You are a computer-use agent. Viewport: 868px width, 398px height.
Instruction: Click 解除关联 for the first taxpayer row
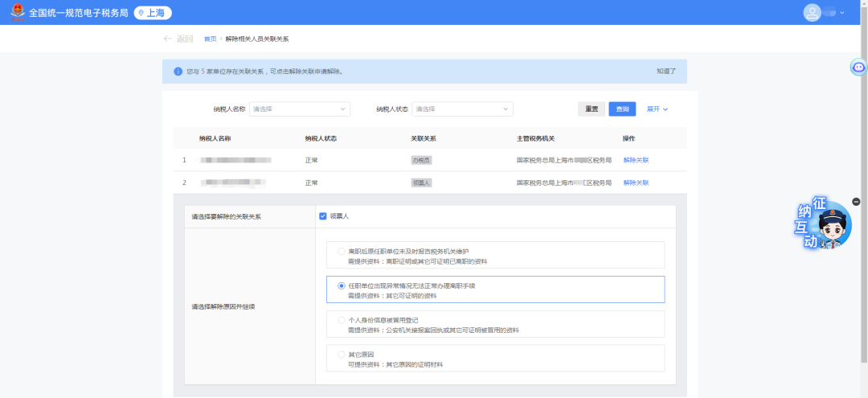636,160
